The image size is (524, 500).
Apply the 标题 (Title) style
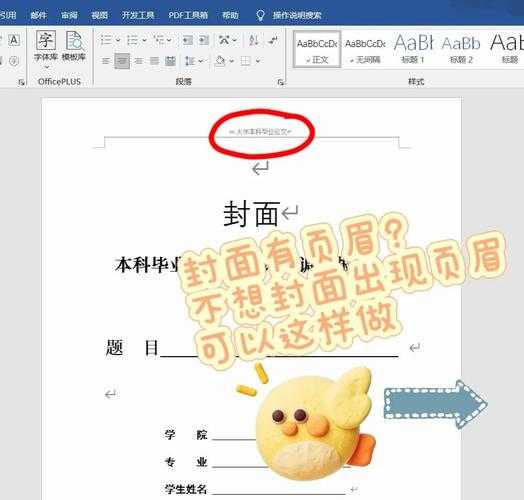click(506, 49)
